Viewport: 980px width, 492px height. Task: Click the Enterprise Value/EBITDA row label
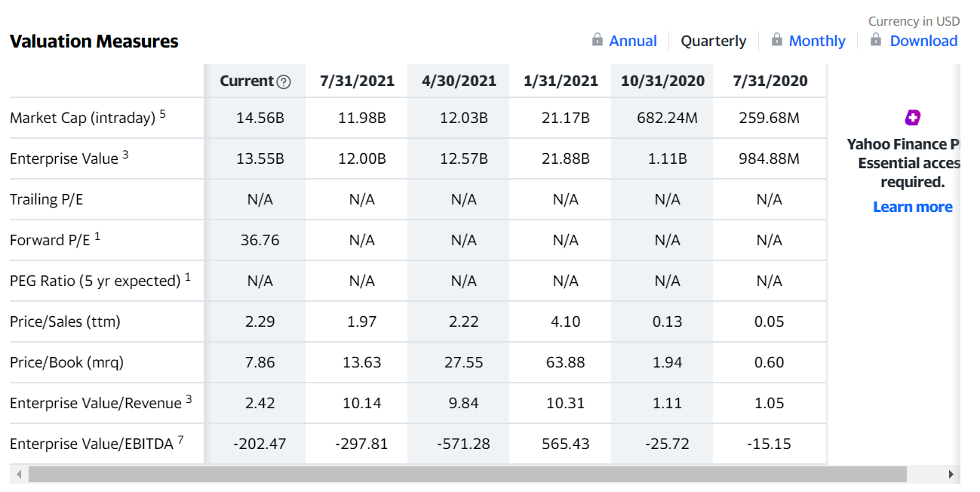point(97,443)
